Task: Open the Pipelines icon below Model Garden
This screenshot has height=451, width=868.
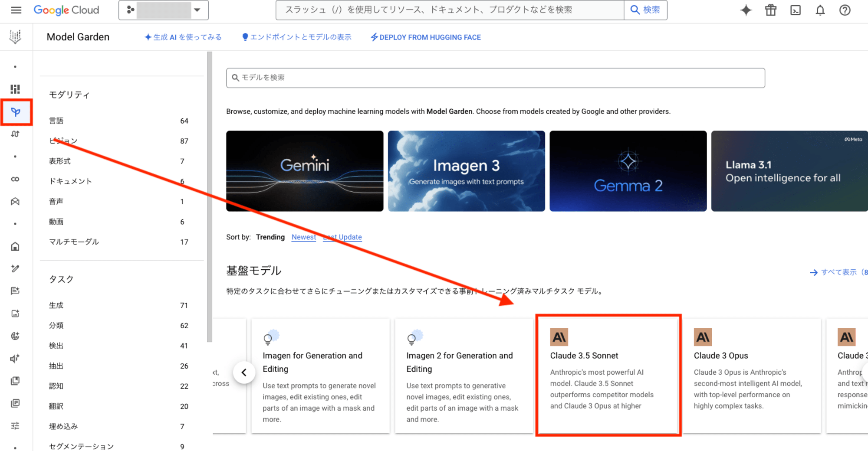Action: click(15, 134)
